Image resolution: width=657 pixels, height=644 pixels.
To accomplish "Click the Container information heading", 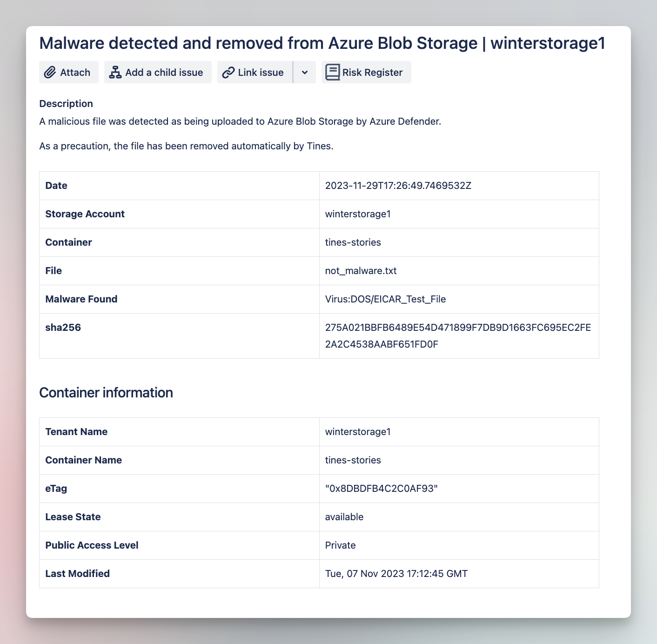I will [x=106, y=393].
